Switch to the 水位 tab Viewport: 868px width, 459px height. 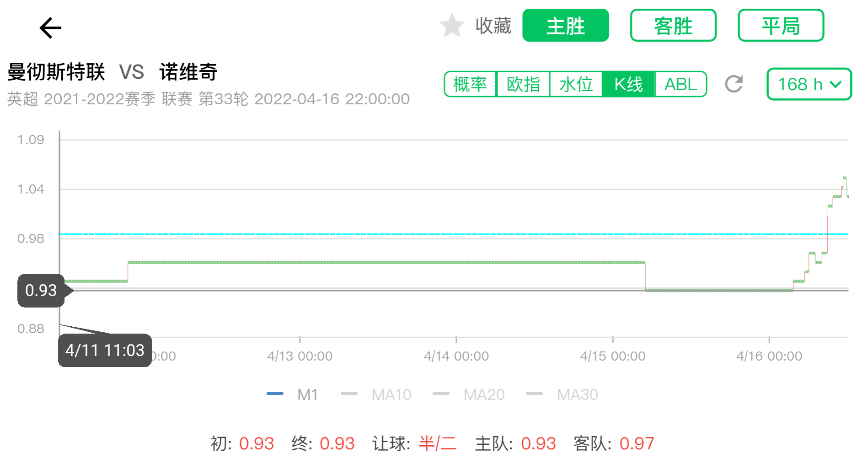576,84
